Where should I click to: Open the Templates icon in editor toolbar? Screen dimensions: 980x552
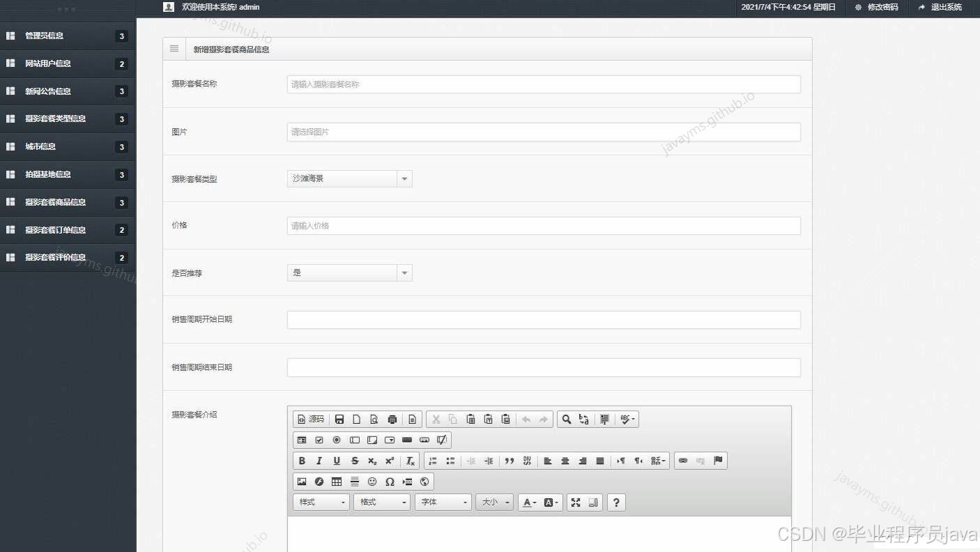412,419
